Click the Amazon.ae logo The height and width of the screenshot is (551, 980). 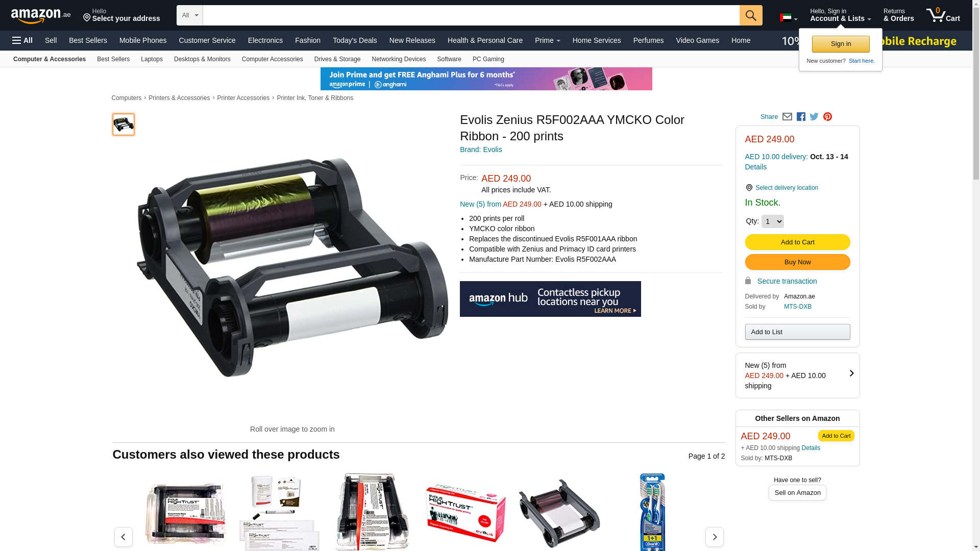41,16
